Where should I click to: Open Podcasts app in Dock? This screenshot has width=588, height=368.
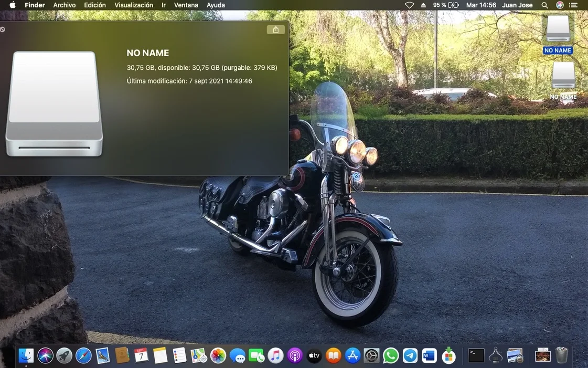click(295, 355)
